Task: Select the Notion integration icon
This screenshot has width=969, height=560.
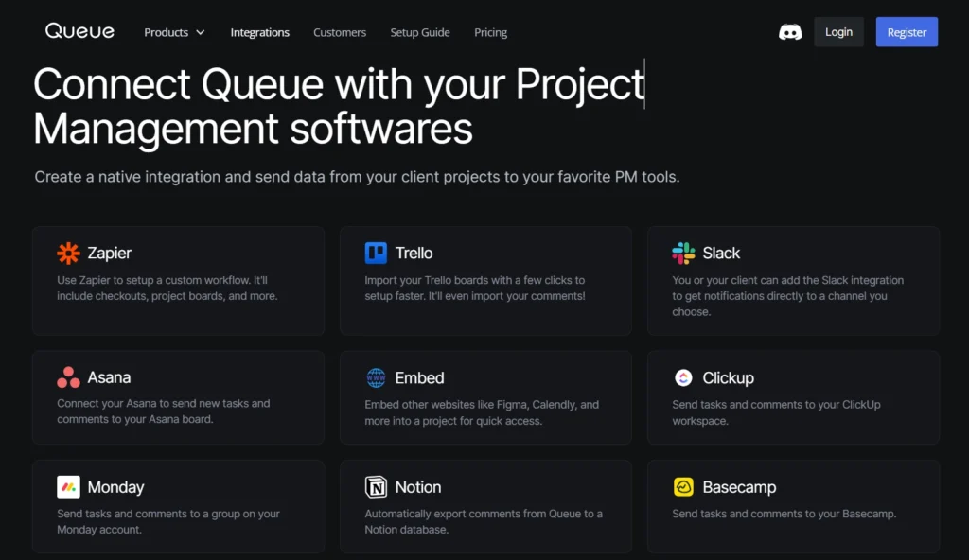Action: click(x=375, y=486)
